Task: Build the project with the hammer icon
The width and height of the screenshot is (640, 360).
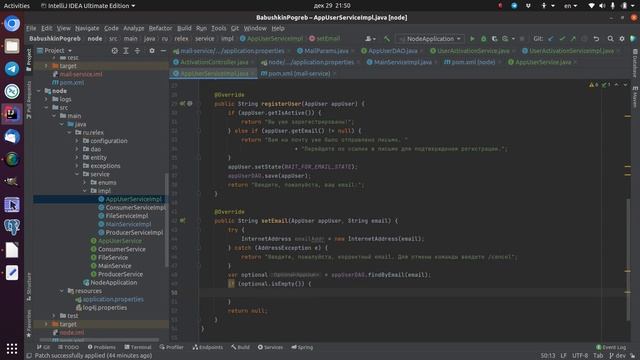Action: [x=387, y=39]
